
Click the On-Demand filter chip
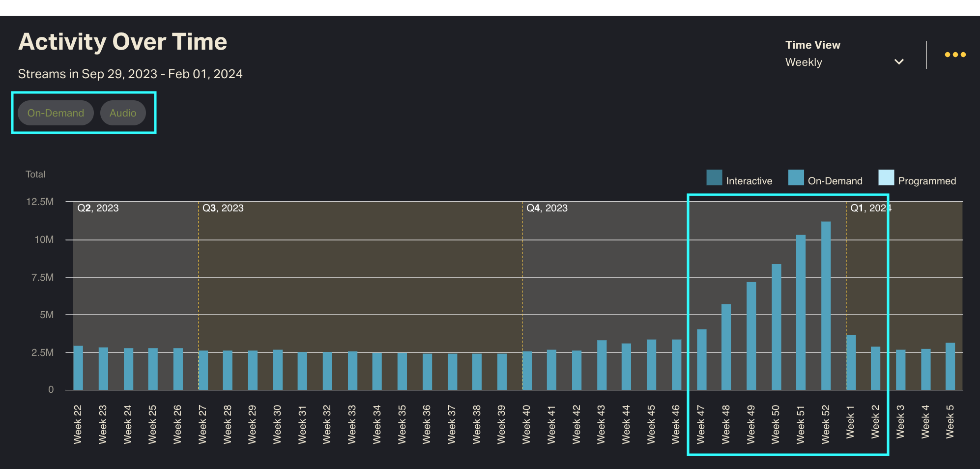click(x=56, y=113)
